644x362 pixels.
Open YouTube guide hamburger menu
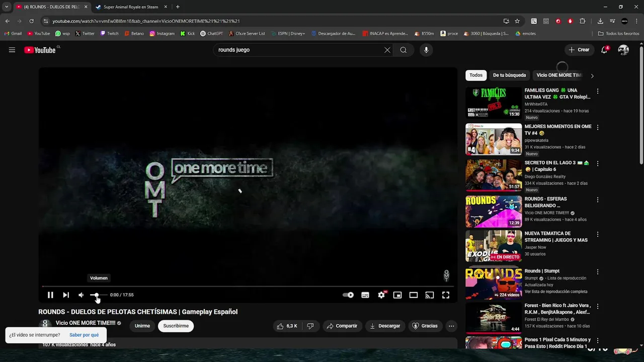click(12, 50)
